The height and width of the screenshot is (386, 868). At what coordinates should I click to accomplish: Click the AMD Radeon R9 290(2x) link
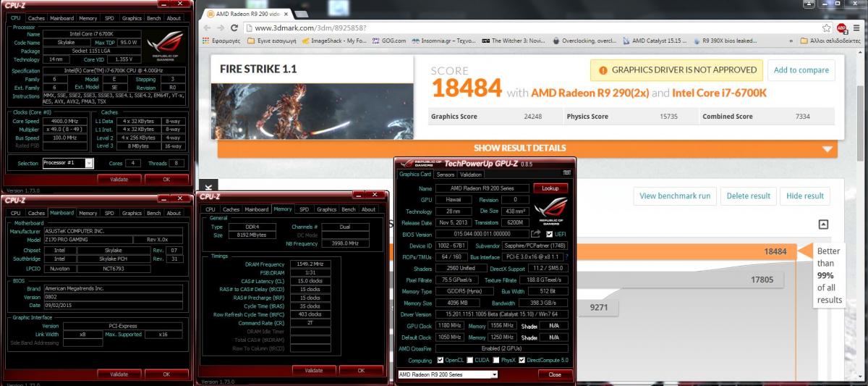pos(589,93)
